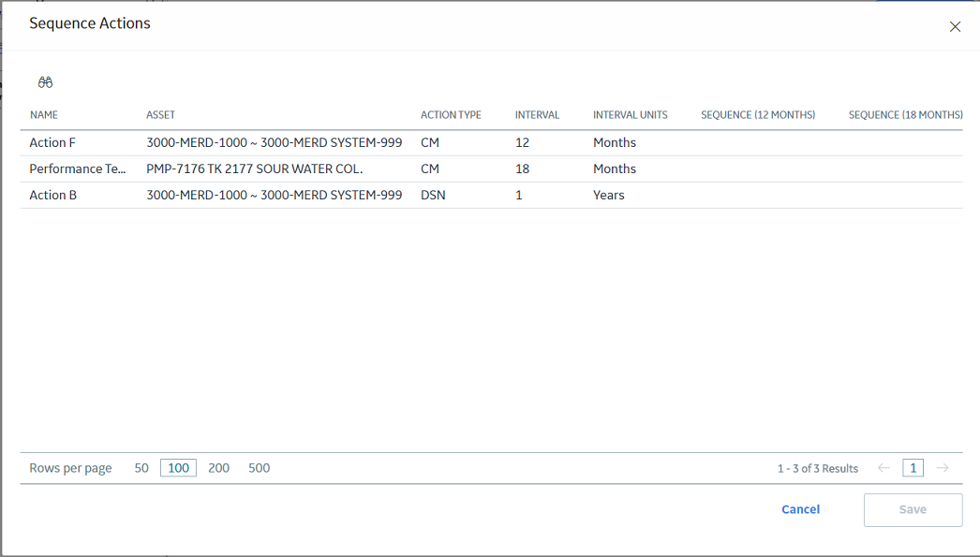Sort by the INTERVAL column header
Screen dimensions: 980x557
click(537, 115)
